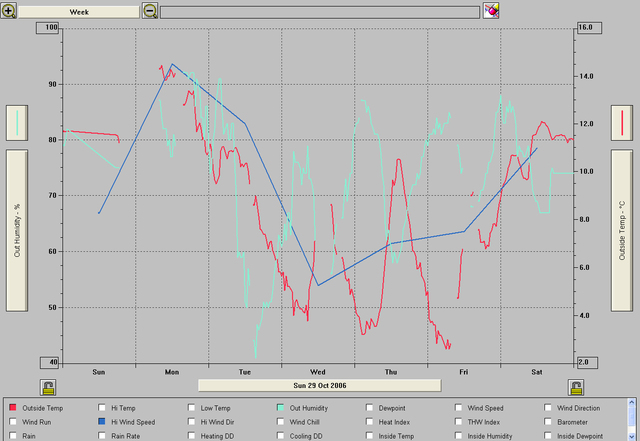The width and height of the screenshot is (640, 441).
Task: Click the zoom out magnifier icon
Action: pos(150,11)
